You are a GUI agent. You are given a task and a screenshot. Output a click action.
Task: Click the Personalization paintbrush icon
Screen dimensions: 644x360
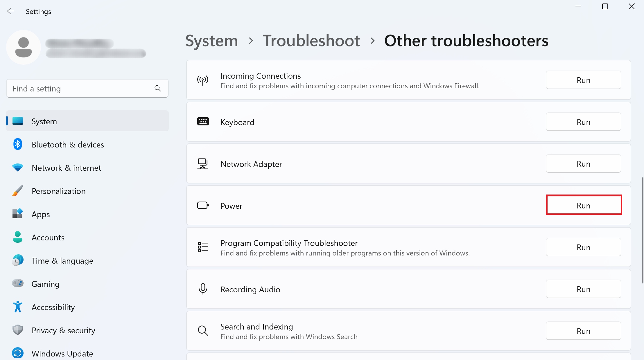click(x=18, y=191)
